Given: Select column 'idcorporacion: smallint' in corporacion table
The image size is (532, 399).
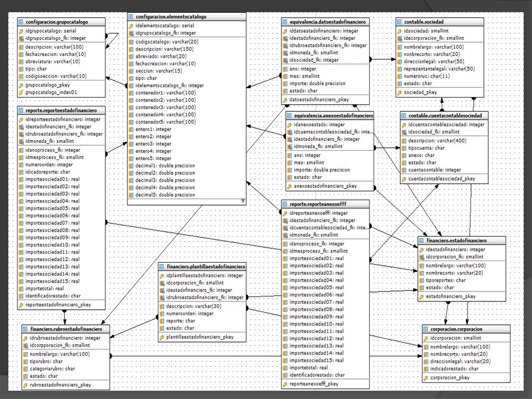Looking at the screenshot, I should click(456, 338).
